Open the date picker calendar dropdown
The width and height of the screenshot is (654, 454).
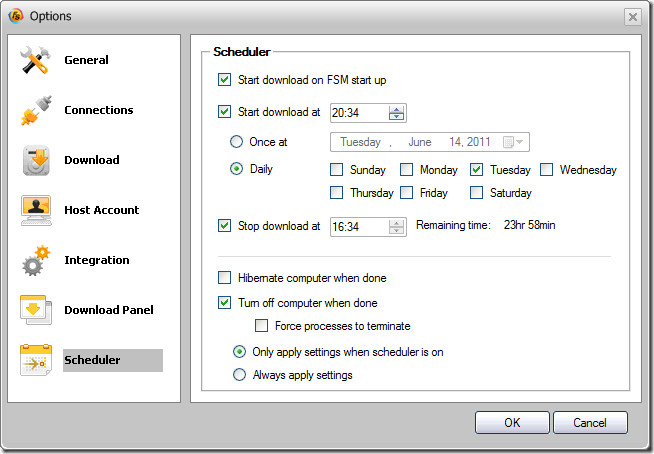pos(513,142)
